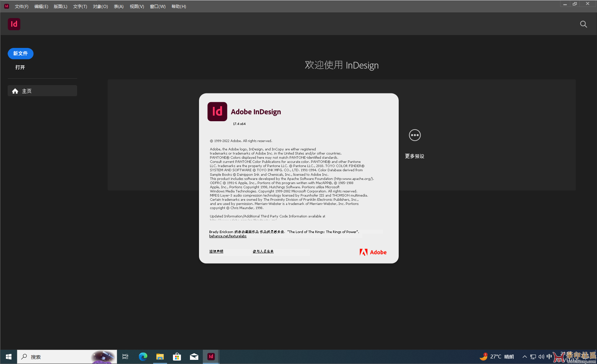Click the '© 1999-2022 Adobe' copyright line

(x=241, y=141)
